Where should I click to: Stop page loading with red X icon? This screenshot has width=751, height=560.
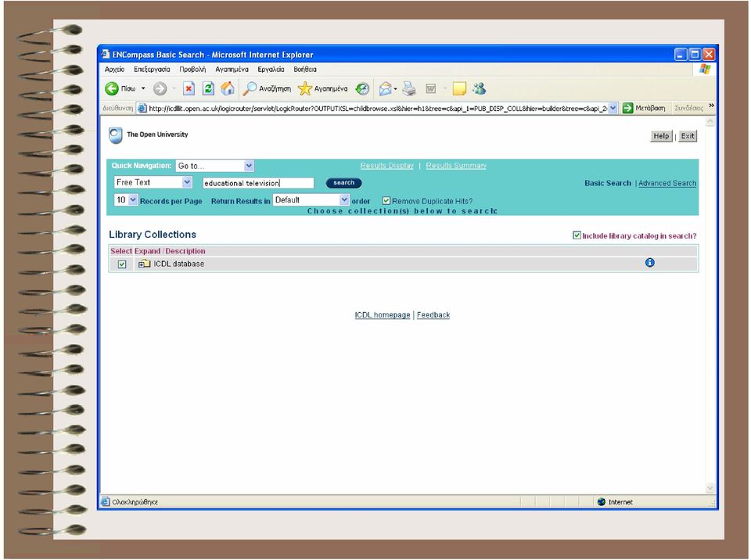(x=189, y=88)
